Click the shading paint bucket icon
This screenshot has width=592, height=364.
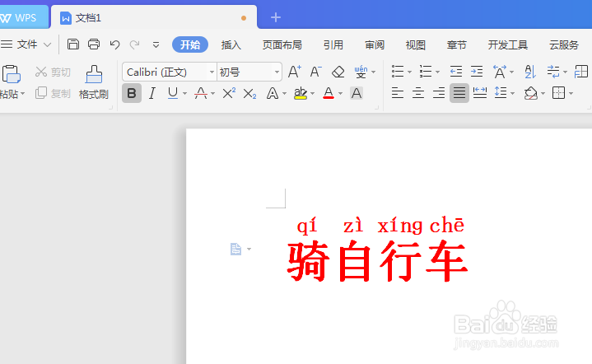[531, 93]
